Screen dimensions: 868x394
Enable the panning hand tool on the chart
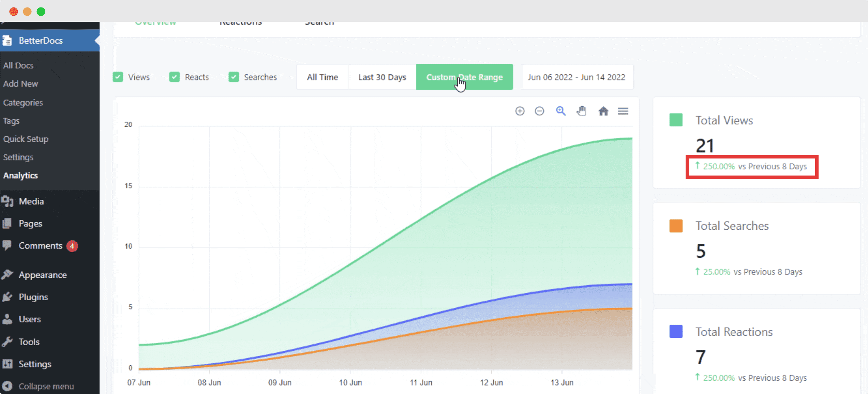[x=582, y=111]
